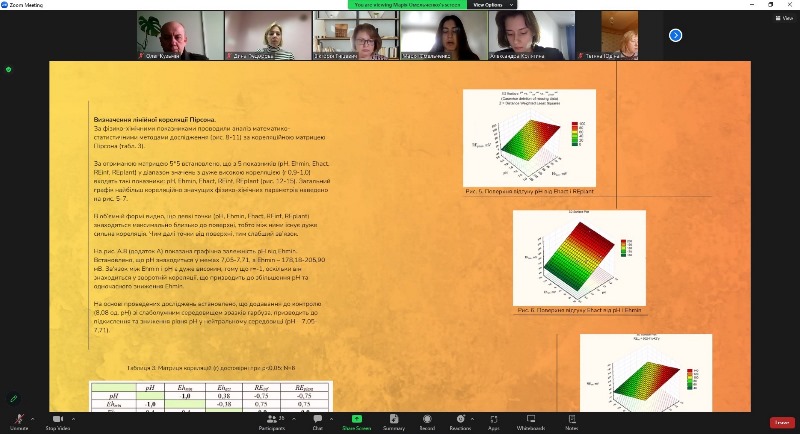Click the 0,38 cell in pH row

[x=223, y=396]
